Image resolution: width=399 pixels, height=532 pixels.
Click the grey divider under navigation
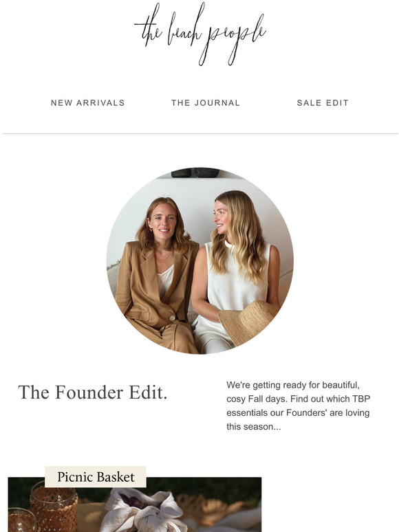[199, 133]
